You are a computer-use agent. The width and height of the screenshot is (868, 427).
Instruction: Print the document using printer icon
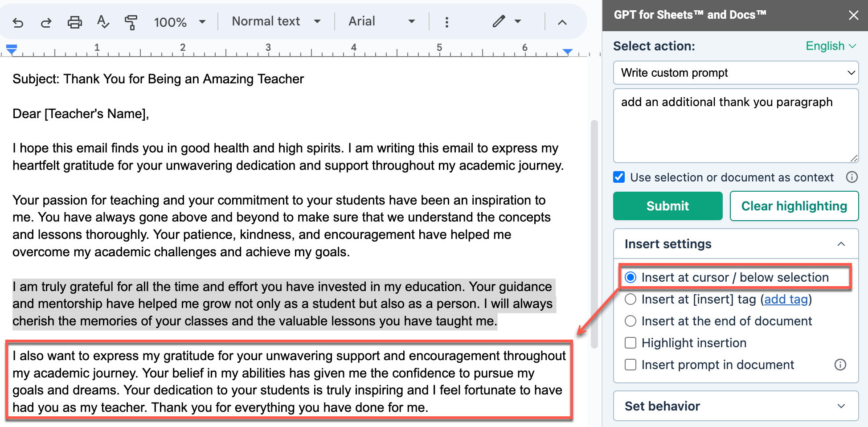pyautogui.click(x=74, y=22)
